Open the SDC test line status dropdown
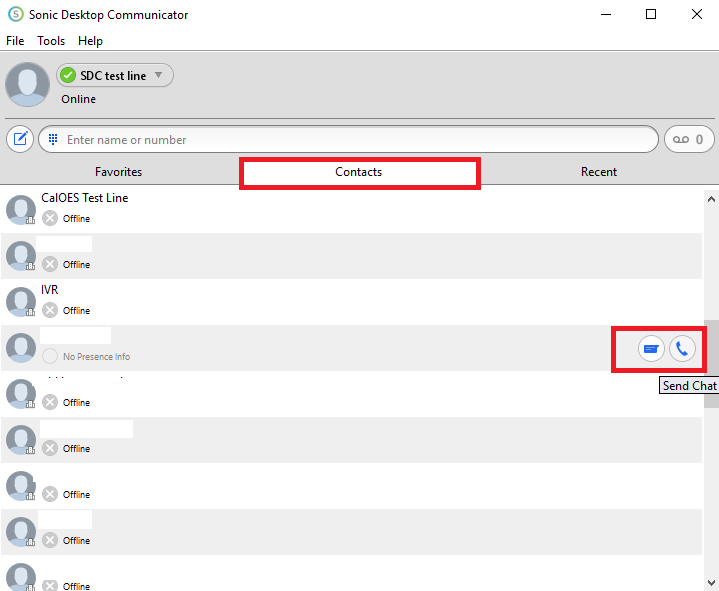719x591 pixels. pyautogui.click(x=115, y=75)
